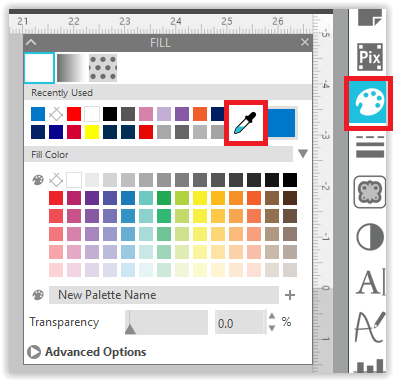This screenshot has width=394, height=381.
Task: Collapse the FILL panel with chevron
Action: pyautogui.click(x=31, y=42)
